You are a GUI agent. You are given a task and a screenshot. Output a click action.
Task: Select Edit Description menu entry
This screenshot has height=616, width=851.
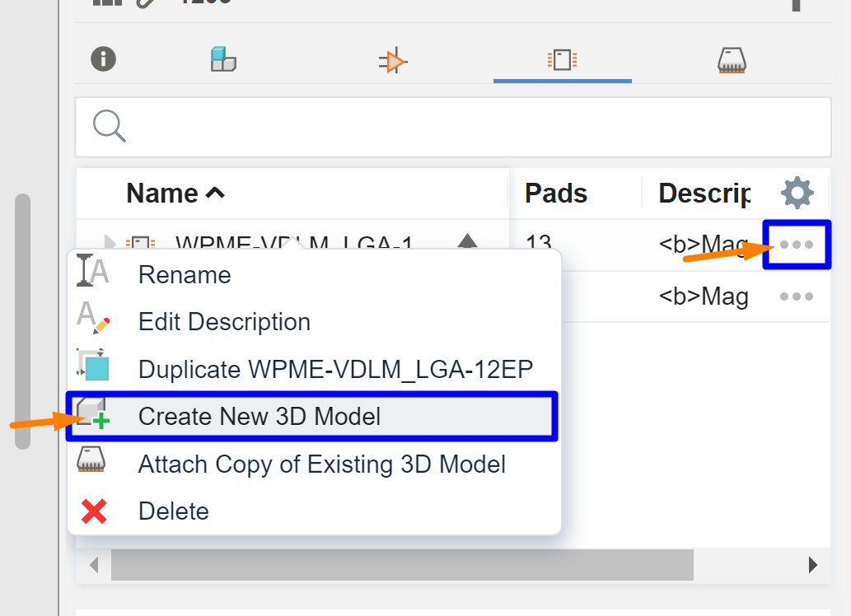[x=224, y=322]
